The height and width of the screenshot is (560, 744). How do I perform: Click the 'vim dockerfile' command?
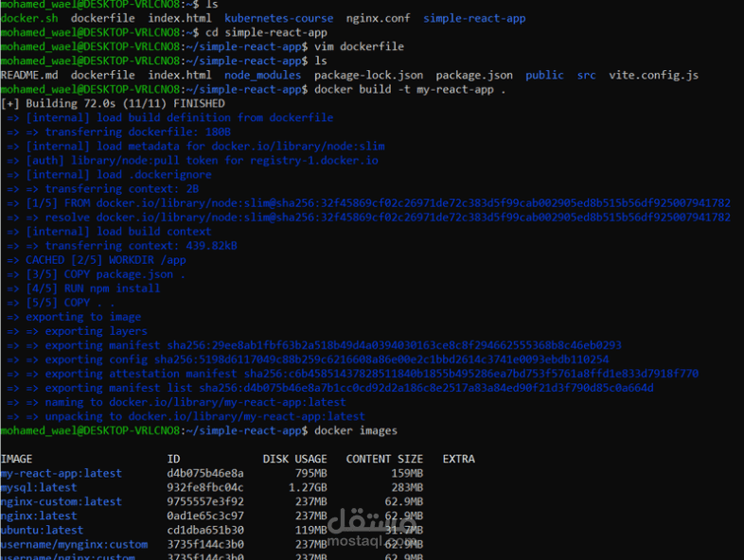(x=359, y=47)
